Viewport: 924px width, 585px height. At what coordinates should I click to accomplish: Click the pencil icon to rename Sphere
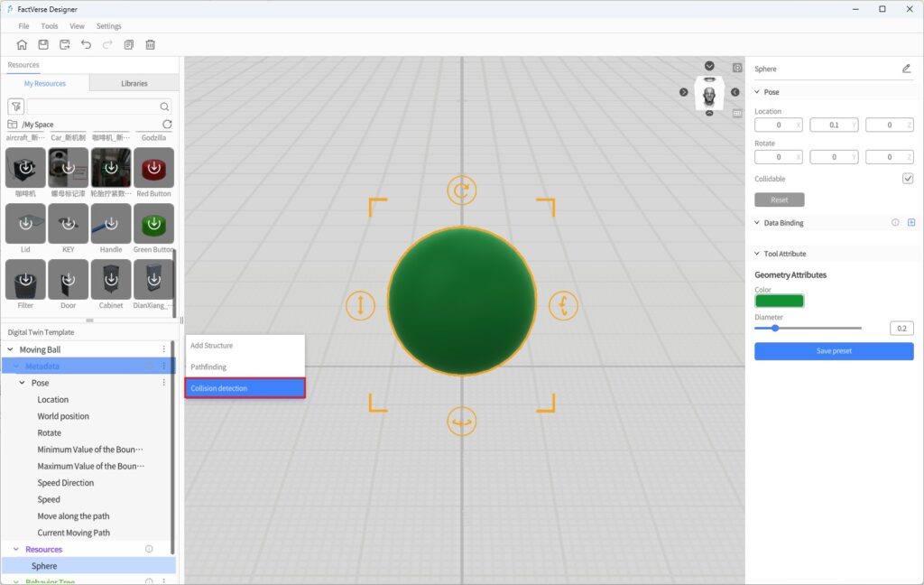(x=906, y=69)
